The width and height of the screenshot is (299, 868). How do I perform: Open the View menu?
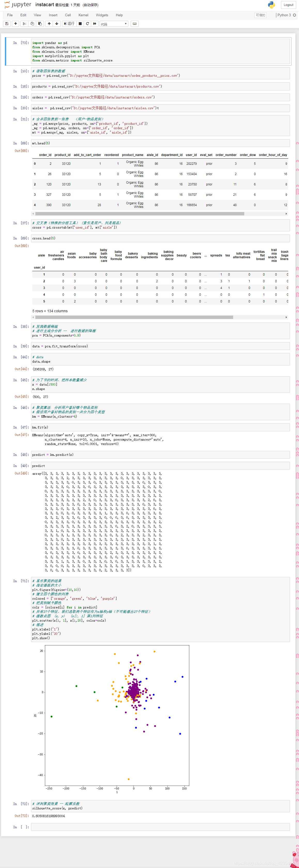click(x=37, y=15)
